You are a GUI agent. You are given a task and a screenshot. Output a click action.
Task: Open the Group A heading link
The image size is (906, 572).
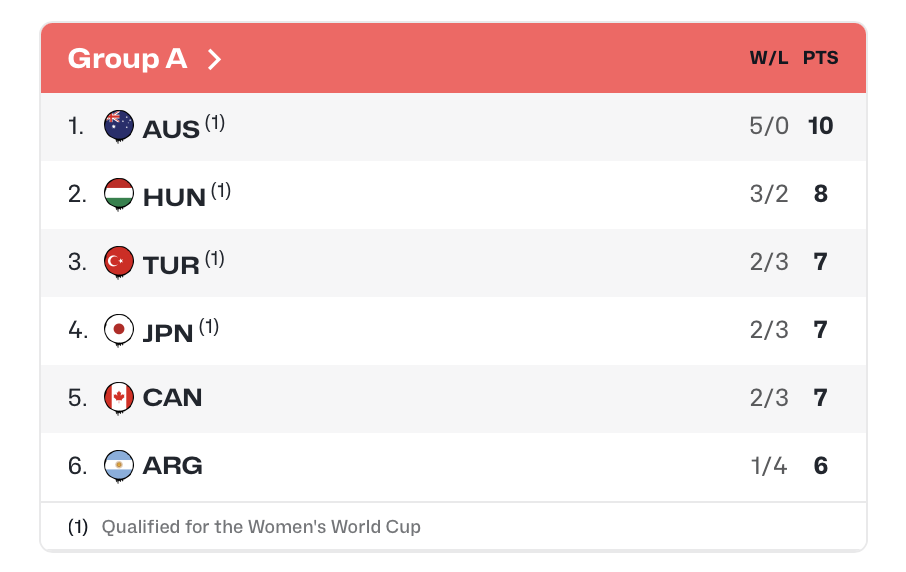[x=127, y=59]
